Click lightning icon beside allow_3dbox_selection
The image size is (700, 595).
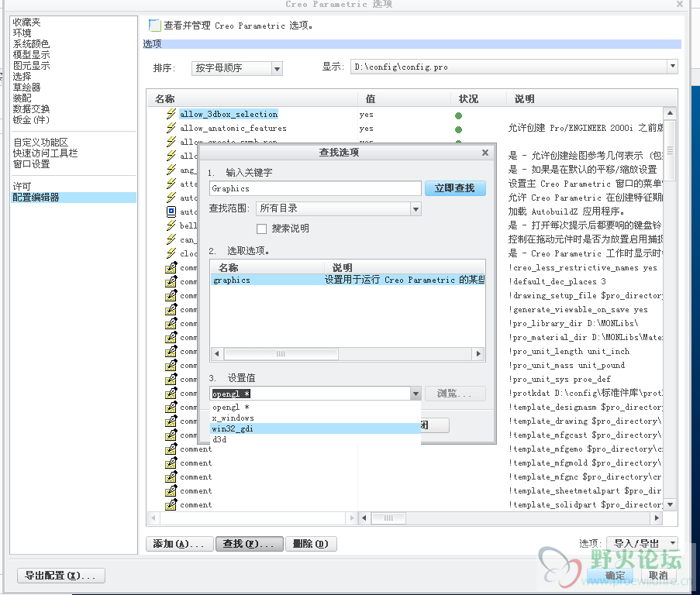[171, 114]
